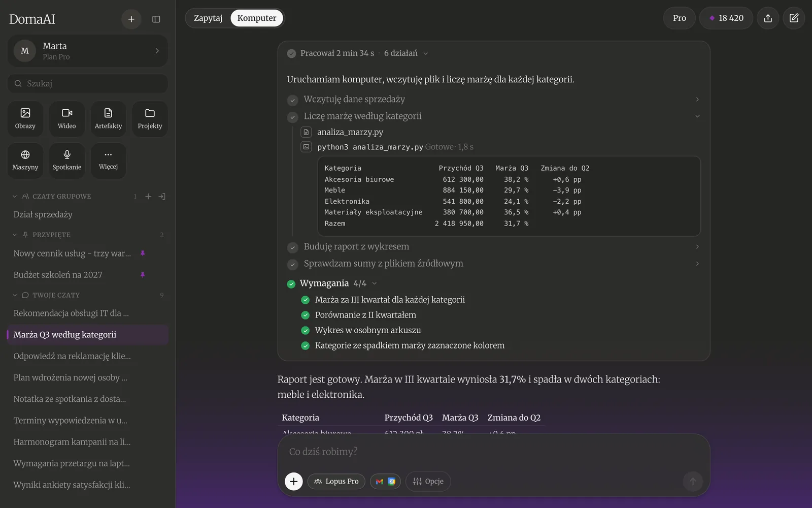
Task: Unpin 'Nowy cennik usług' pin icon
Action: click(143, 253)
